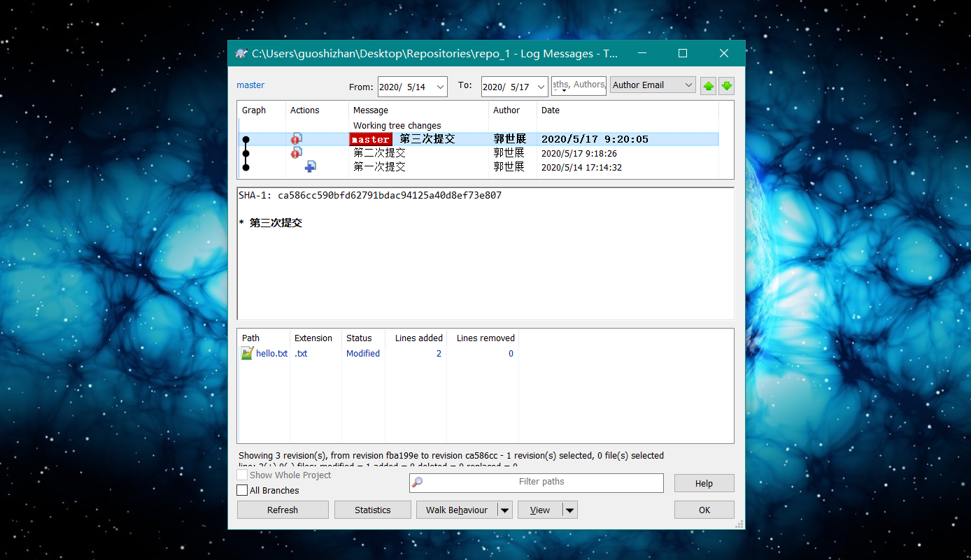
Task: Sort by the Date column header
Action: [551, 110]
